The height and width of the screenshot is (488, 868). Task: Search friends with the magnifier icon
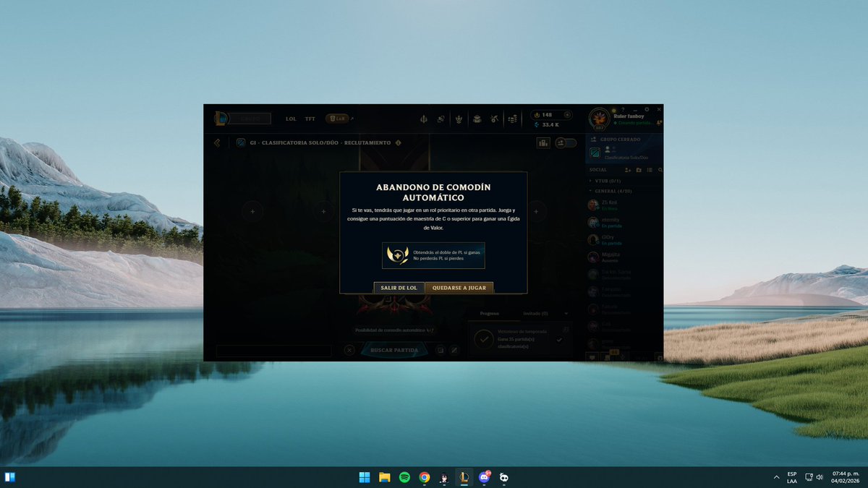pyautogui.click(x=660, y=170)
